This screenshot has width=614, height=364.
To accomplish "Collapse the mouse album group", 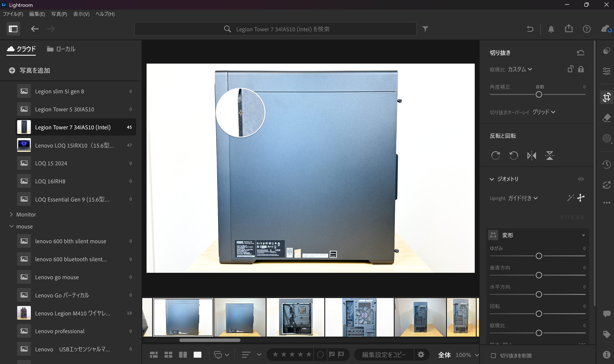I will pos(11,226).
